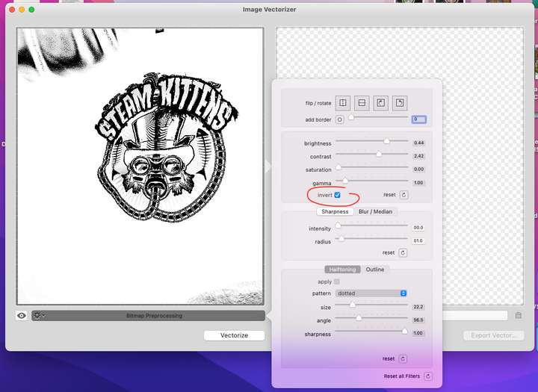
Task: Click the brightness slider handle
Action: coord(387,141)
